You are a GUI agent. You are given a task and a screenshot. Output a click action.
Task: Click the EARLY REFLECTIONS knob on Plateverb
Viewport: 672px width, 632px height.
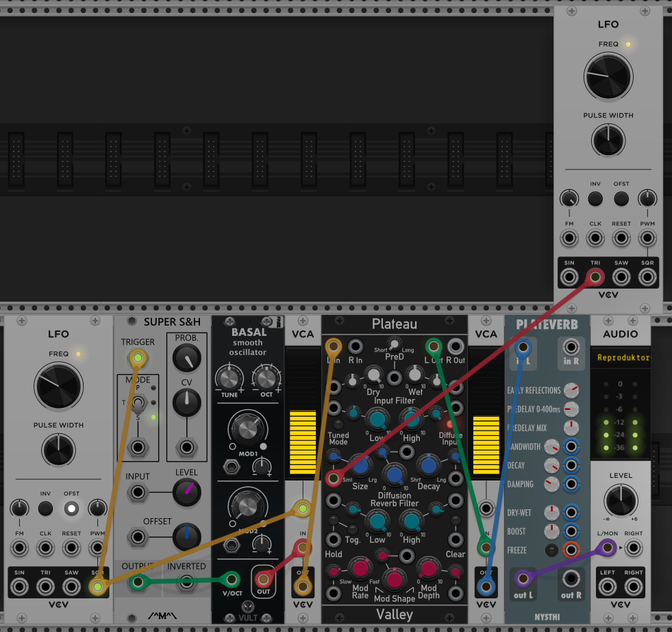coord(571,390)
